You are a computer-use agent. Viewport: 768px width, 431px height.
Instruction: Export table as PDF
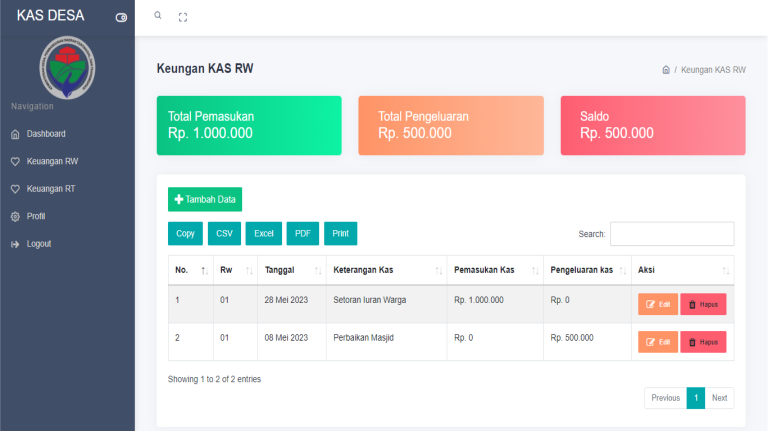[302, 233]
